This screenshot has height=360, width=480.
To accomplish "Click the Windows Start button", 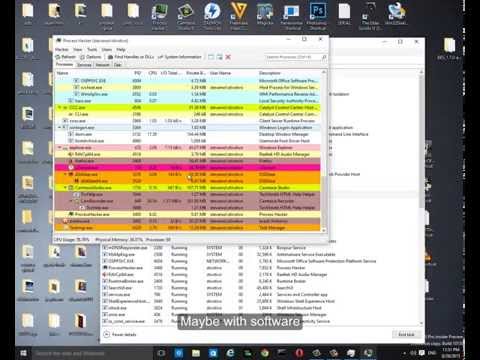I will pyautogui.click(x=23, y=353).
